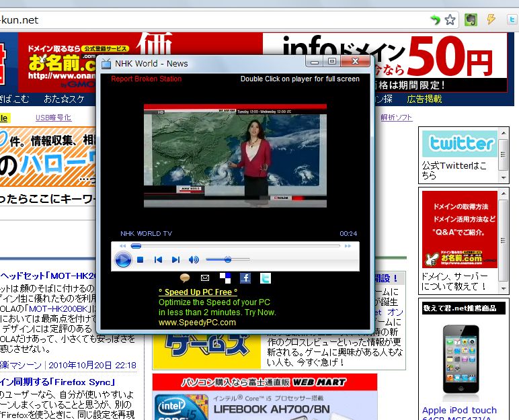Click the yellow lightning bolt extension icon

tap(491, 19)
